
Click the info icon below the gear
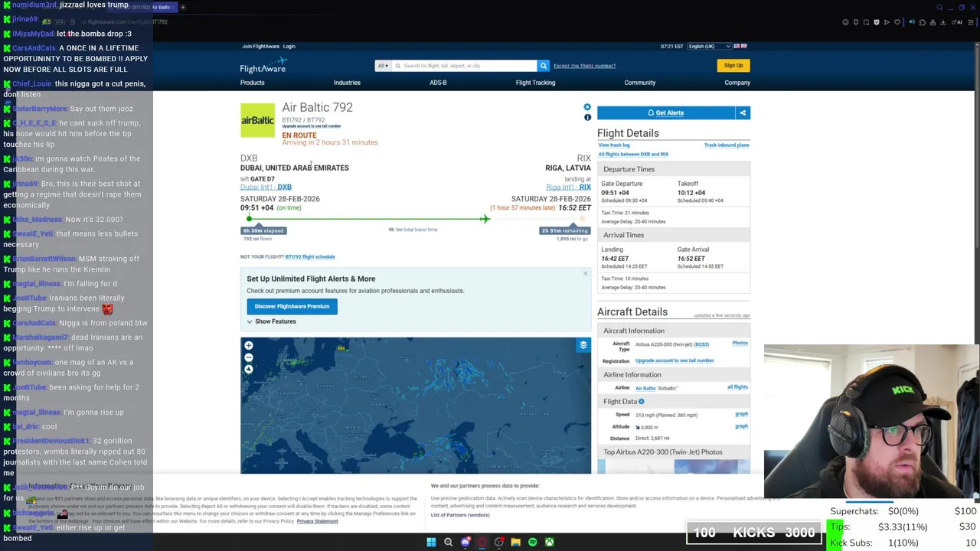coord(587,117)
